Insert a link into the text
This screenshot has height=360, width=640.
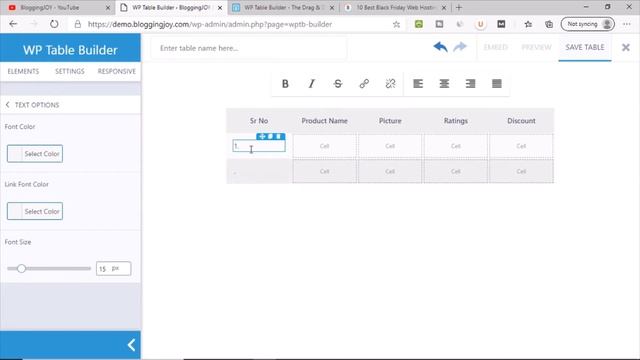click(x=364, y=84)
